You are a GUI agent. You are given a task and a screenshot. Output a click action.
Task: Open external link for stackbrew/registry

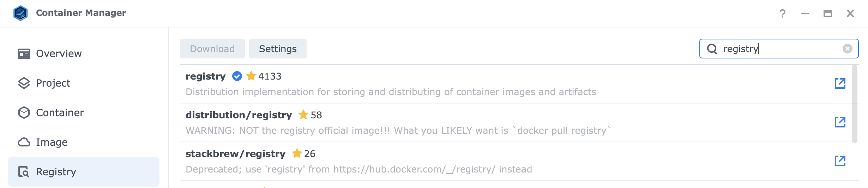tap(840, 161)
